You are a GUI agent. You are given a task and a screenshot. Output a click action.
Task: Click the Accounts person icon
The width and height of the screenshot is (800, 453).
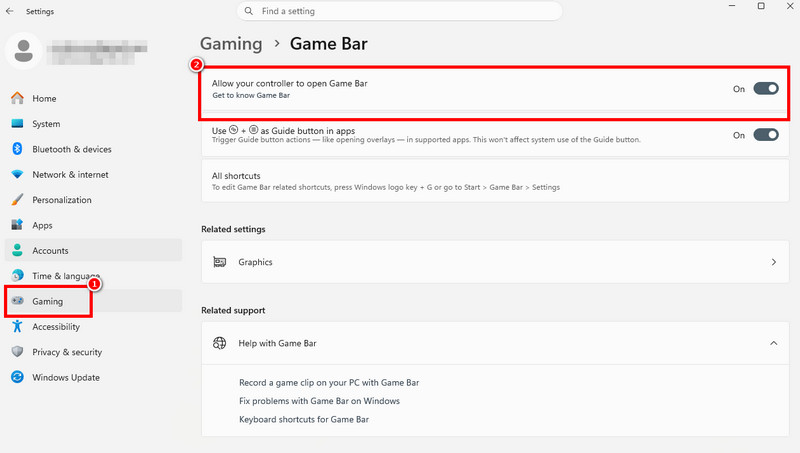[x=17, y=250]
